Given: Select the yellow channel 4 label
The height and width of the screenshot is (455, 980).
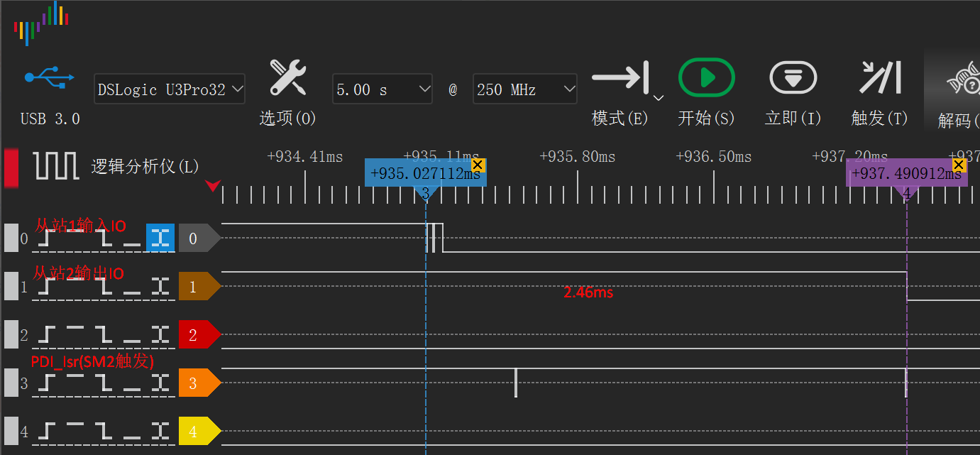Looking at the screenshot, I should 197,432.
